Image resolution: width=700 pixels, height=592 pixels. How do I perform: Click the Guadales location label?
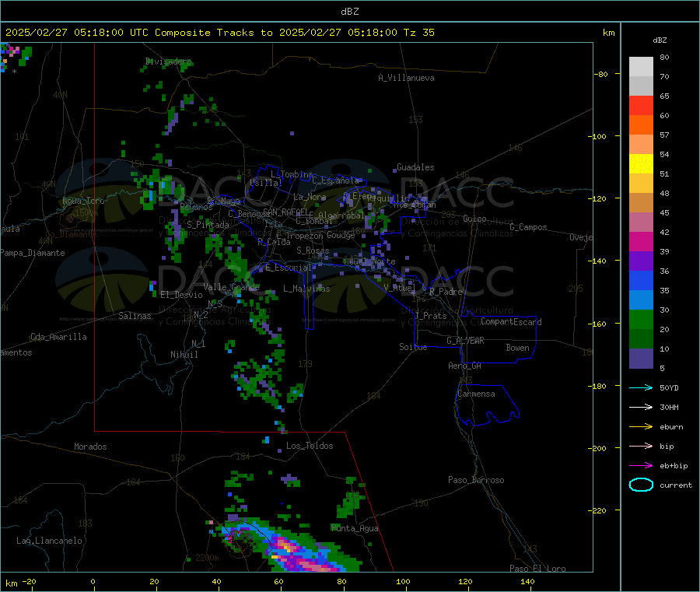click(415, 167)
